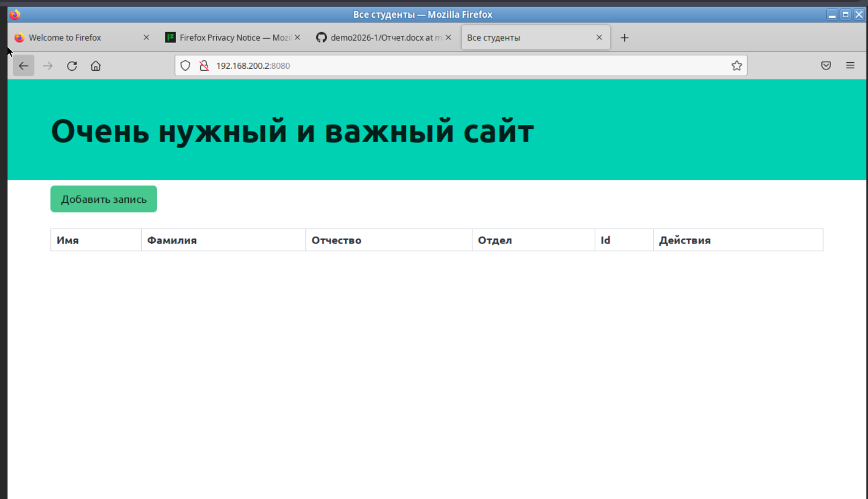868x499 pixels.
Task: Open a new tab with plus button
Action: click(x=624, y=38)
